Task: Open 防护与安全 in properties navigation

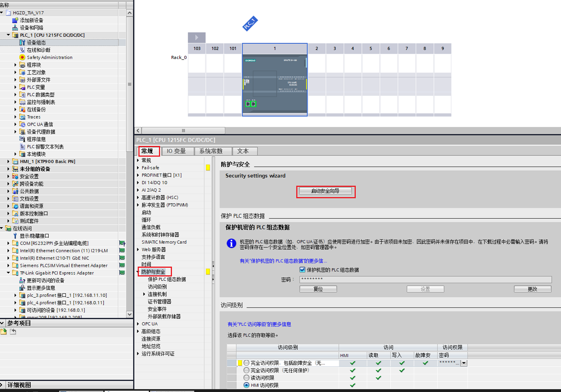Action: 153,272
